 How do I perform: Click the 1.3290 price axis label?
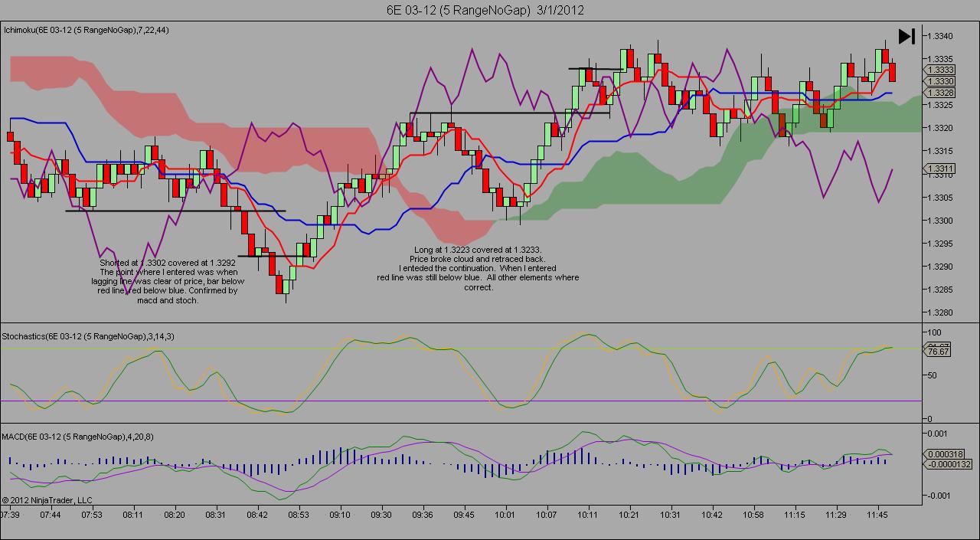[x=941, y=267]
